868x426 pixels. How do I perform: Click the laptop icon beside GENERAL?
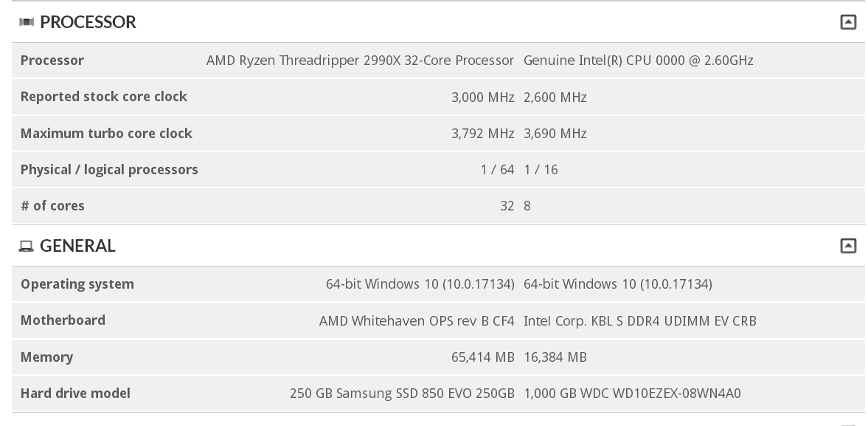27,247
